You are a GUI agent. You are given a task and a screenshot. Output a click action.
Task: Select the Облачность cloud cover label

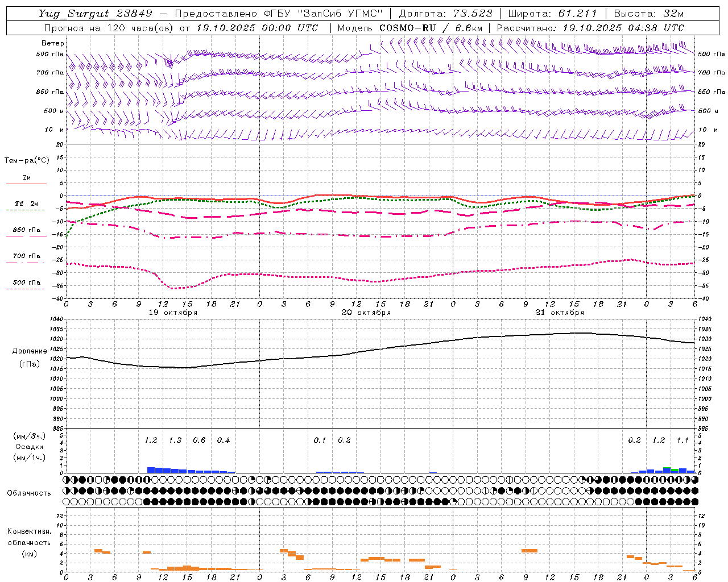coord(29,493)
